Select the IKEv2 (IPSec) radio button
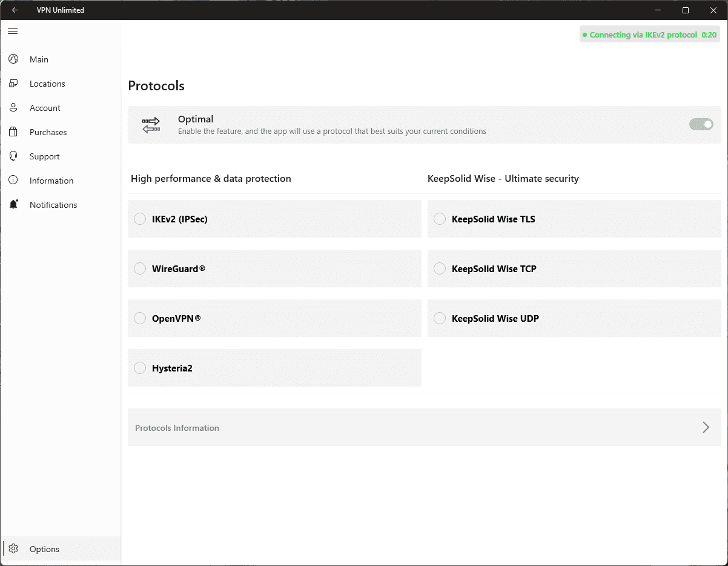This screenshot has height=566, width=728. [140, 219]
